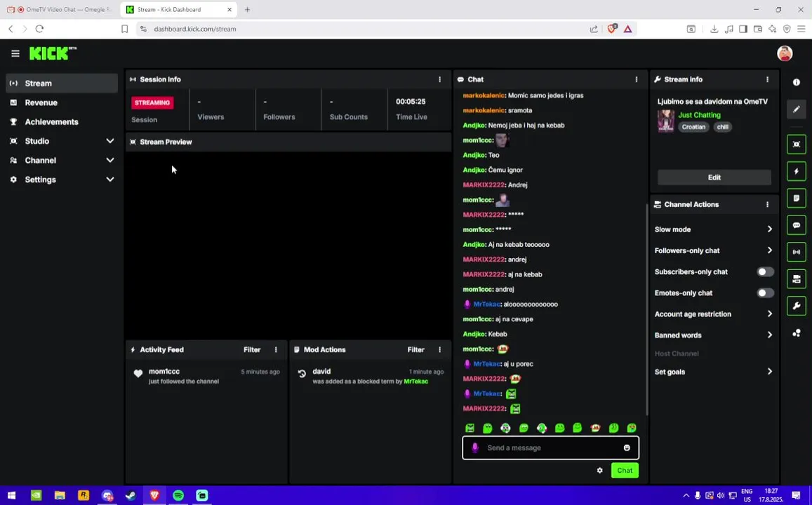Click the green Chat send button

(625, 471)
